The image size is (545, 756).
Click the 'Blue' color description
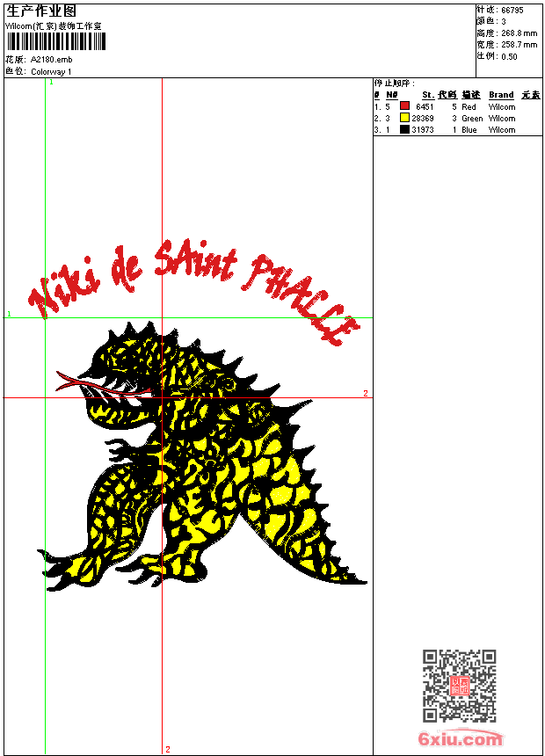(469, 130)
